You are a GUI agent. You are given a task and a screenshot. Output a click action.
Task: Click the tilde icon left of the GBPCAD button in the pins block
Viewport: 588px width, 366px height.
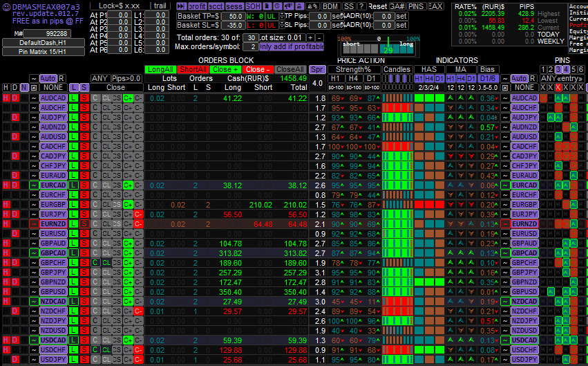505,253
